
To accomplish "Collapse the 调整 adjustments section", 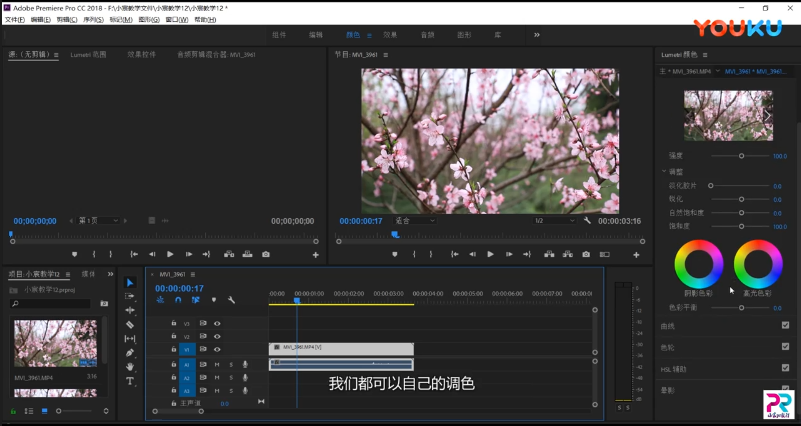I will pos(664,171).
